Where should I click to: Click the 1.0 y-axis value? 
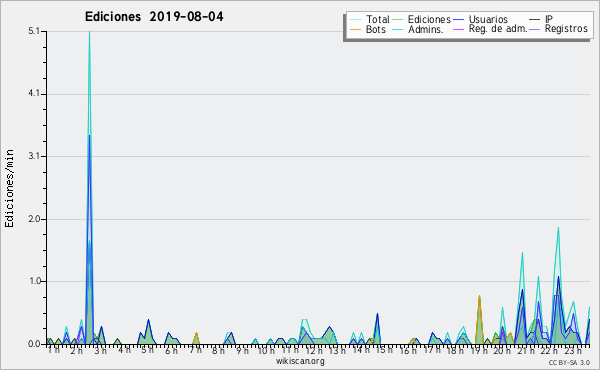[x=34, y=281]
